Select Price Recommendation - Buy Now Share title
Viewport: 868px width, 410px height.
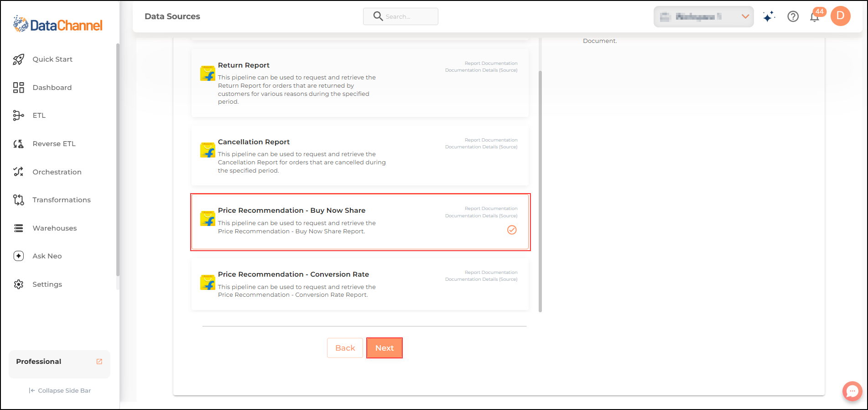291,210
